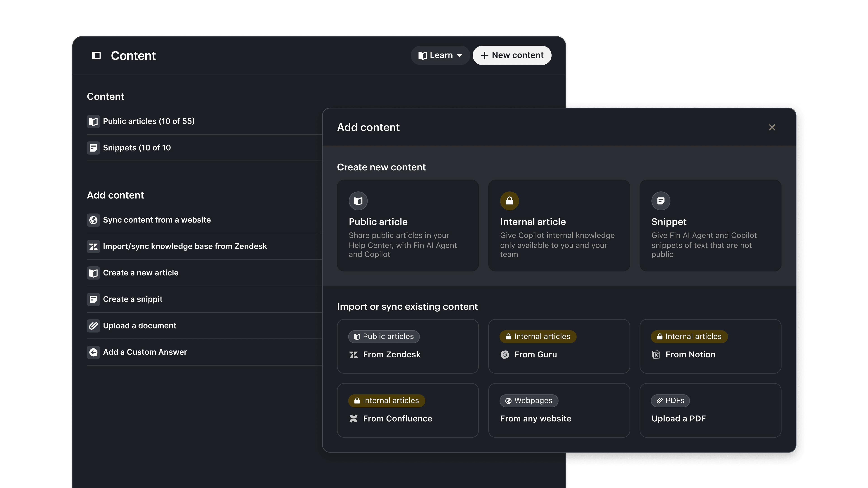Click the Confluence logo icon
The image size is (868, 488).
click(354, 419)
